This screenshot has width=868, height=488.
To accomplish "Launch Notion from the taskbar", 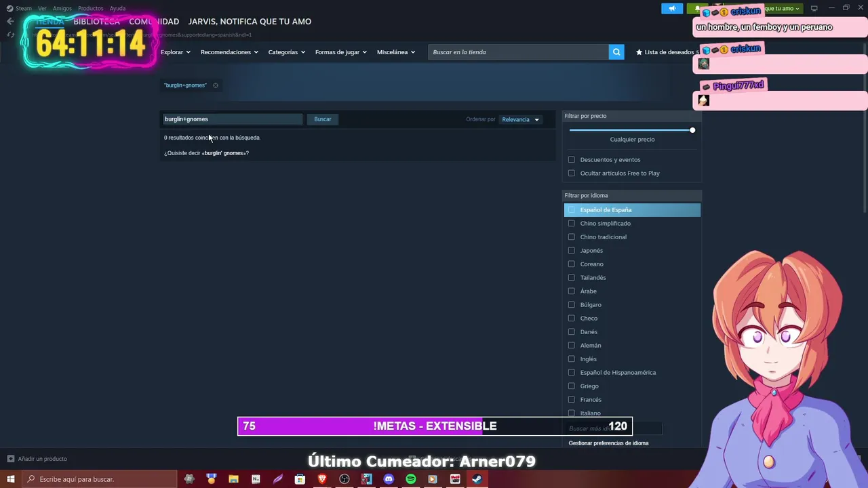I will pyautogui.click(x=256, y=479).
